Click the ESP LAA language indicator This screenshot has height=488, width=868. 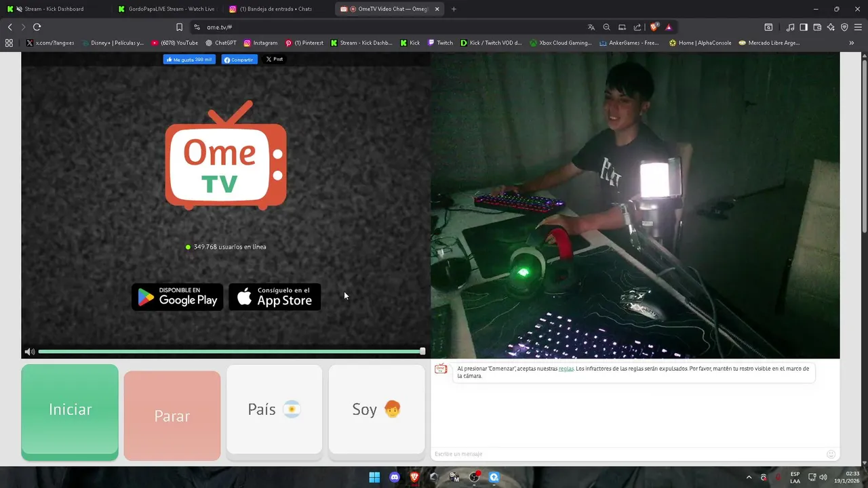pos(795,477)
